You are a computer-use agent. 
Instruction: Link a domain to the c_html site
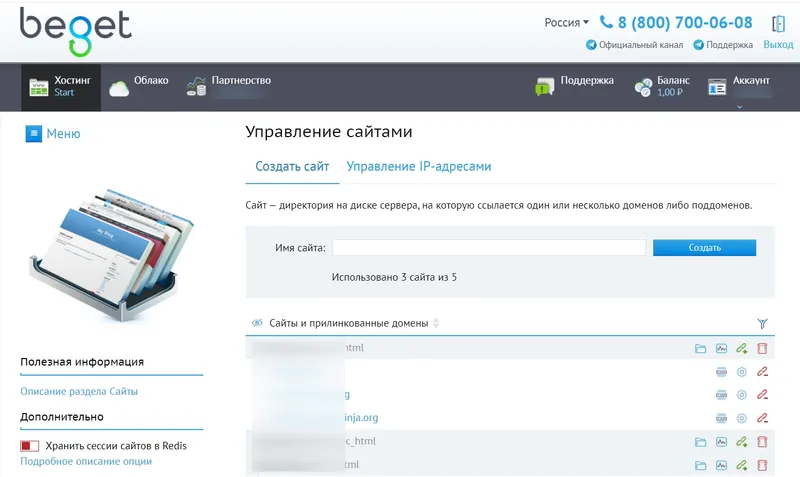[741, 442]
